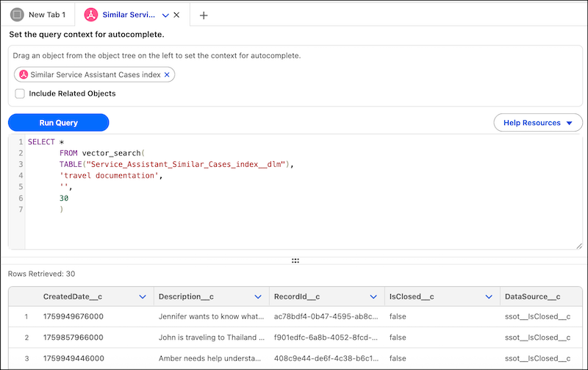The height and width of the screenshot is (370, 588).
Task: Run the query
Action: click(59, 123)
